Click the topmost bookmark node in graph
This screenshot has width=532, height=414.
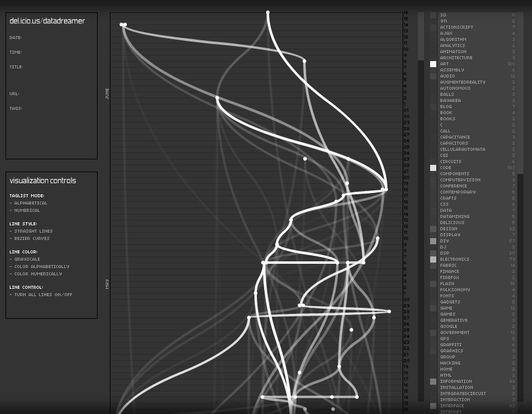(x=268, y=12)
